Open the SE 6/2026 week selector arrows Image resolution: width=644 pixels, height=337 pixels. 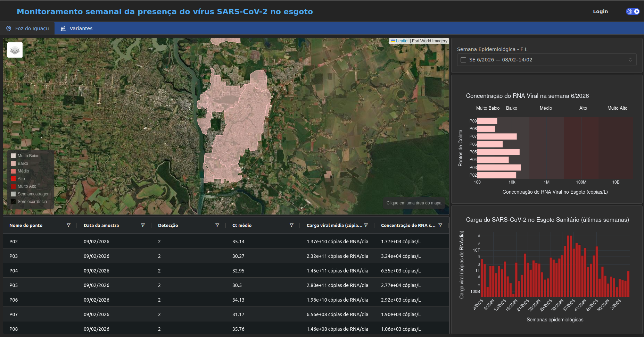point(630,60)
